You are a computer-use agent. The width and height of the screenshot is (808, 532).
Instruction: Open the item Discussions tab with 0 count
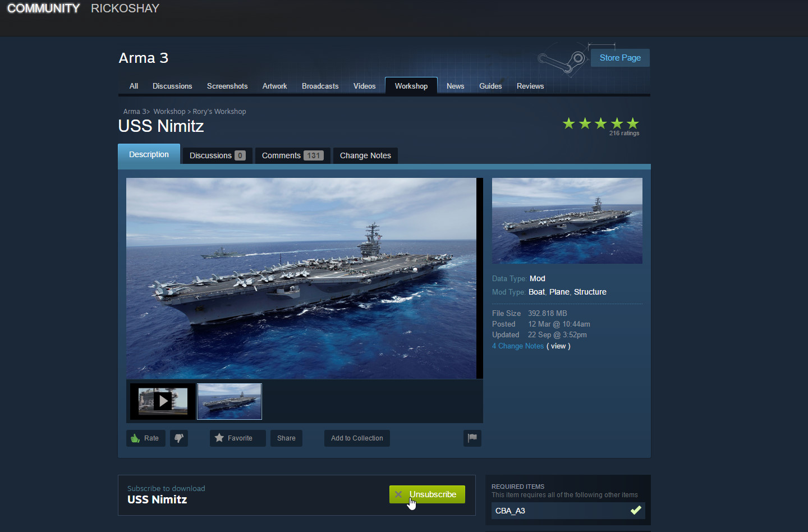pyautogui.click(x=217, y=155)
